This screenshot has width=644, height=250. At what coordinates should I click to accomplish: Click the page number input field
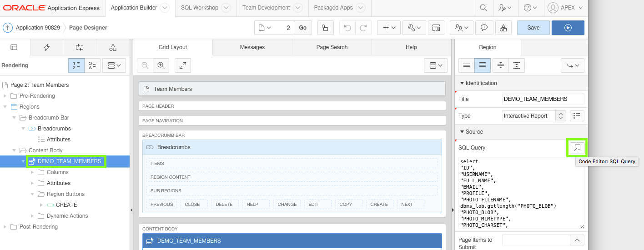tap(285, 28)
